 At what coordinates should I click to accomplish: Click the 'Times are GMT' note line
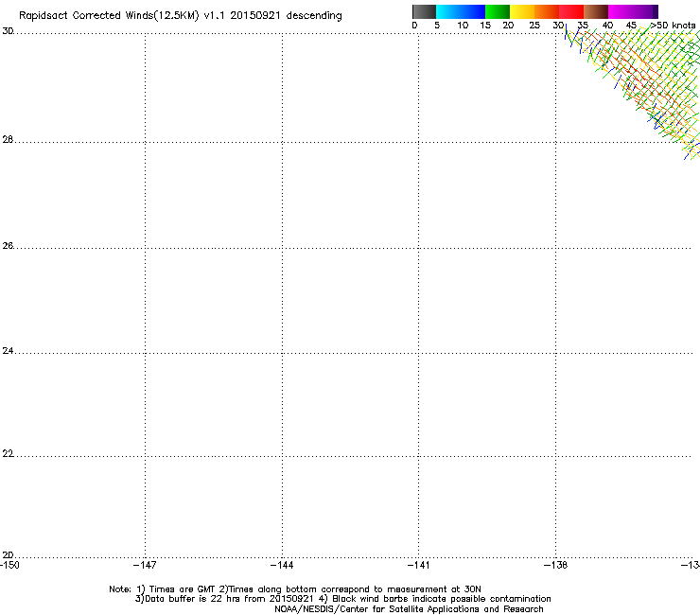295,589
